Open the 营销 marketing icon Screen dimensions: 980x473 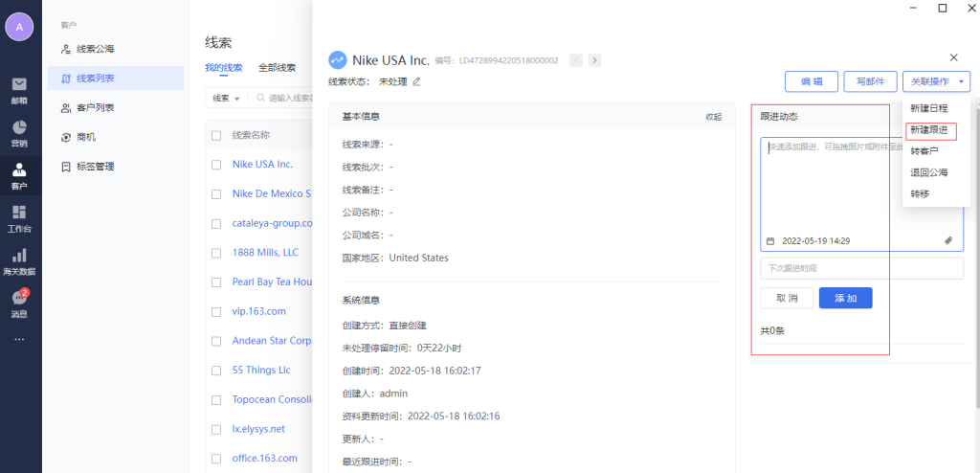[x=19, y=133]
